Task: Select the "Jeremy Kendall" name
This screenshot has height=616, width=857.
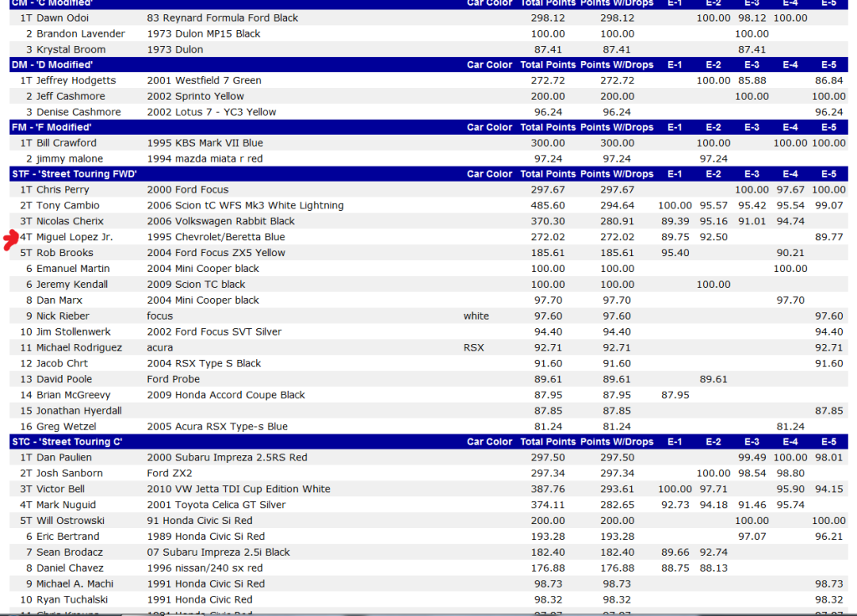Action: pos(72,285)
